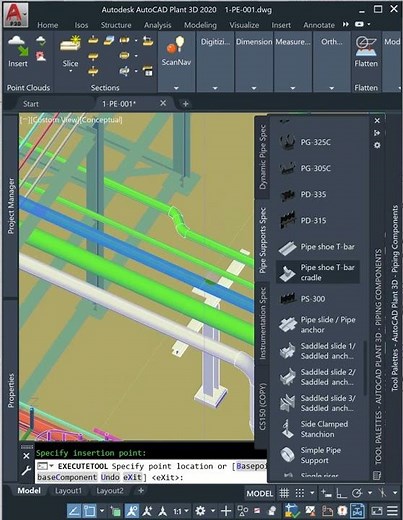This screenshot has width=403, height=520.
Task: Add new layout with plus button
Action: tap(141, 491)
